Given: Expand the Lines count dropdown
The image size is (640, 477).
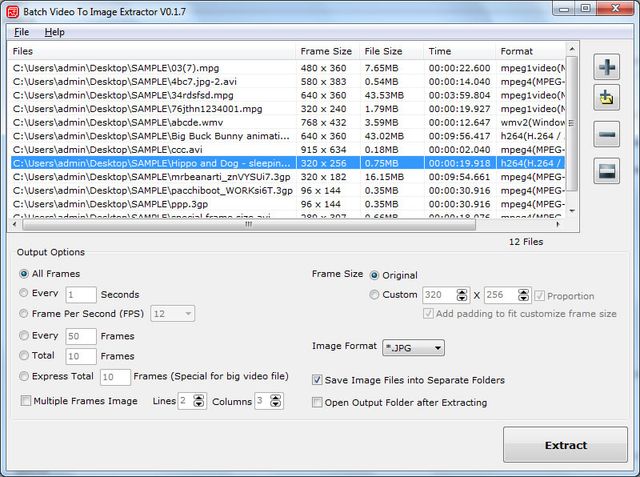Looking at the screenshot, I should [185, 401].
